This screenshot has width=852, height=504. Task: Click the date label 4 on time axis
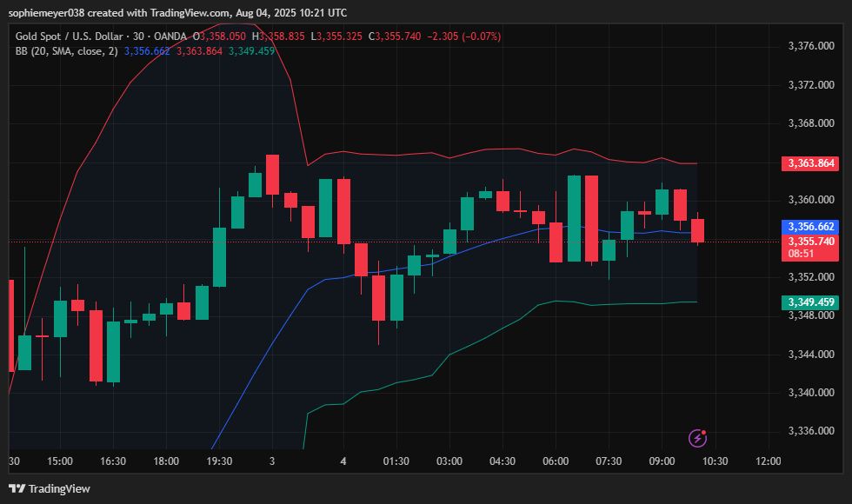tap(343, 461)
